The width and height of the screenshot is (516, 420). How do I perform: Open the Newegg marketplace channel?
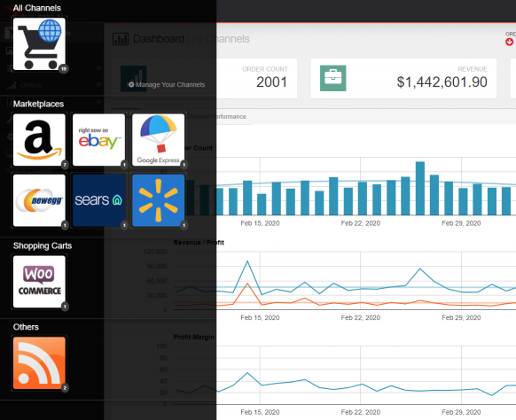coord(39,200)
